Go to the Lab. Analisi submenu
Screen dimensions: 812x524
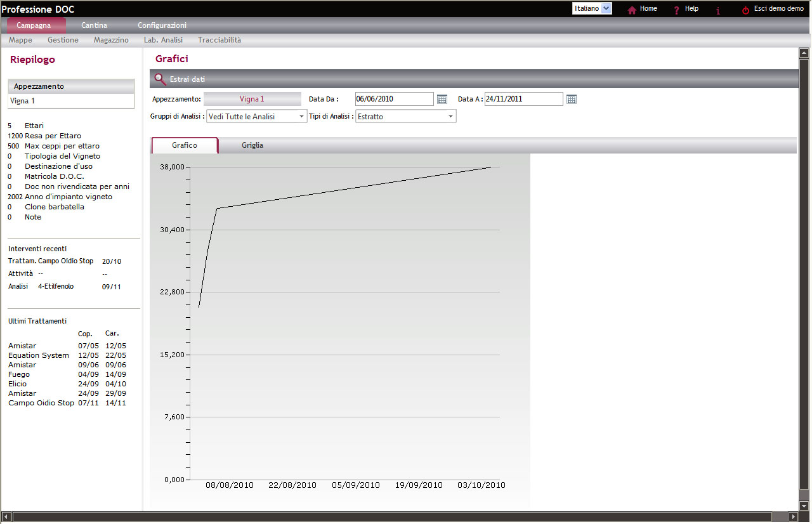[x=163, y=40]
